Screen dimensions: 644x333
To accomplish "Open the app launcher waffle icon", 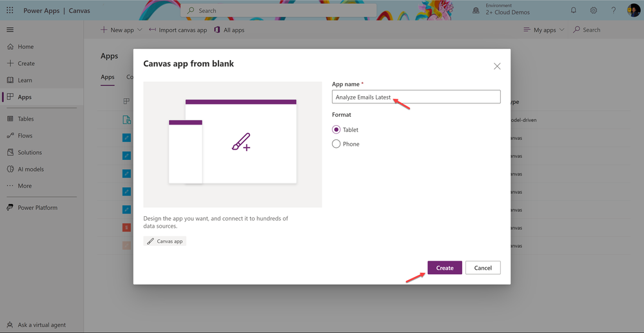I will pyautogui.click(x=10, y=10).
